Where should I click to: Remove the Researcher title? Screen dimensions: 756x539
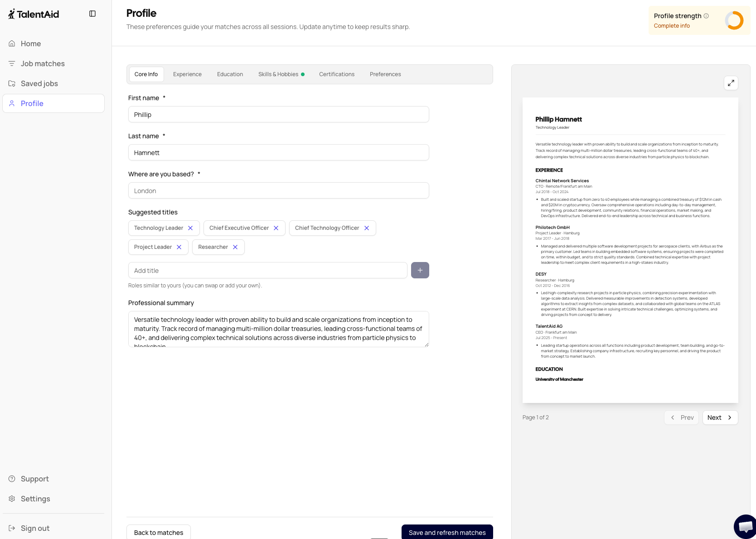pyautogui.click(x=235, y=247)
